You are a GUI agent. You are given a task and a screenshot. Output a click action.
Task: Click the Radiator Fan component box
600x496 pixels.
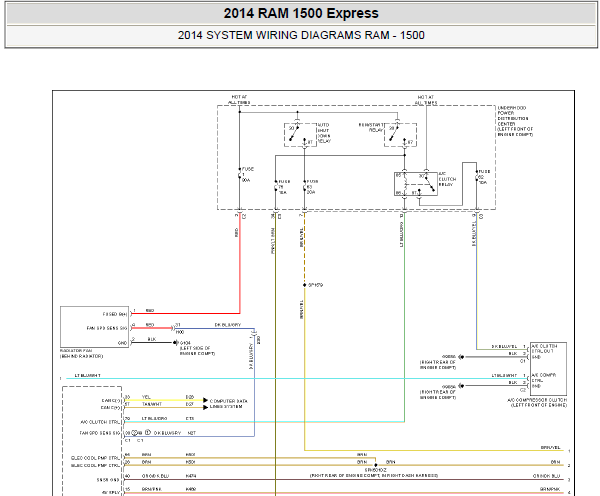pos(95,327)
